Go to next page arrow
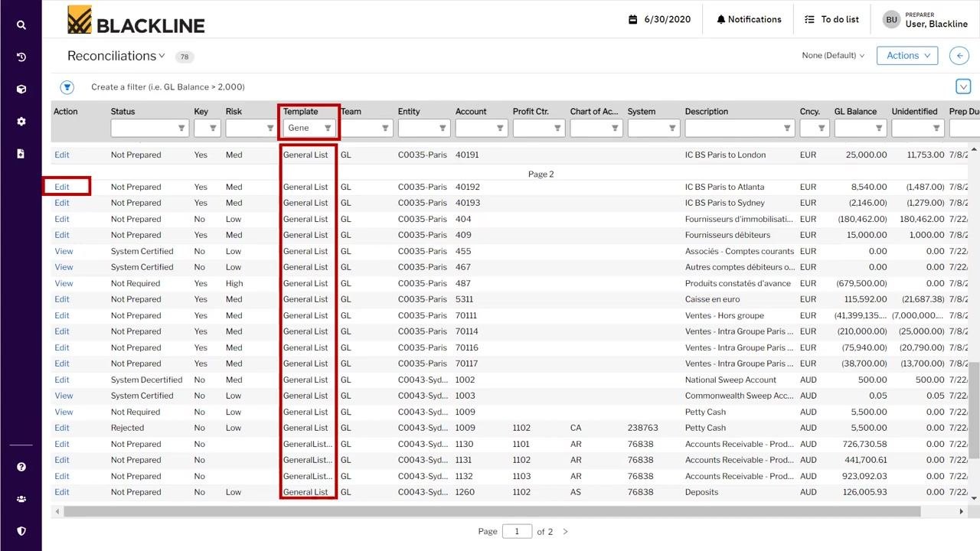980x551 pixels. pyautogui.click(x=566, y=531)
